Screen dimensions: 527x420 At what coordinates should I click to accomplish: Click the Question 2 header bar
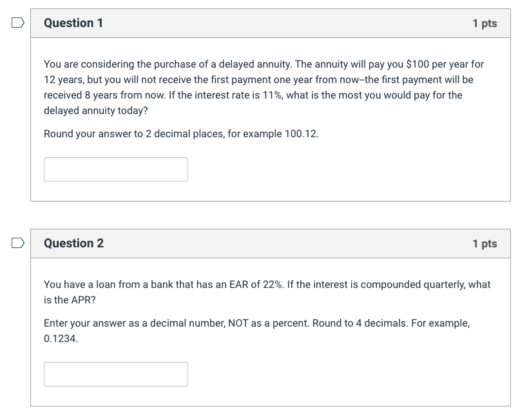(271, 243)
